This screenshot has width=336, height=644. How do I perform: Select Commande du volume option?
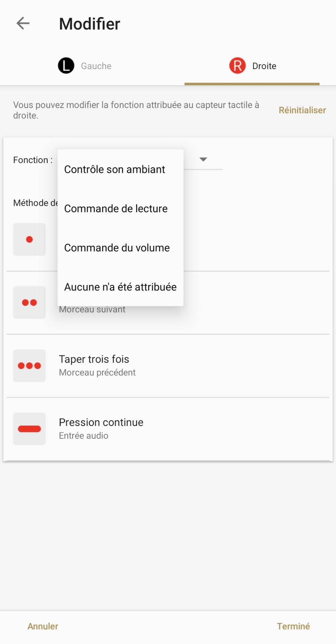tap(117, 248)
